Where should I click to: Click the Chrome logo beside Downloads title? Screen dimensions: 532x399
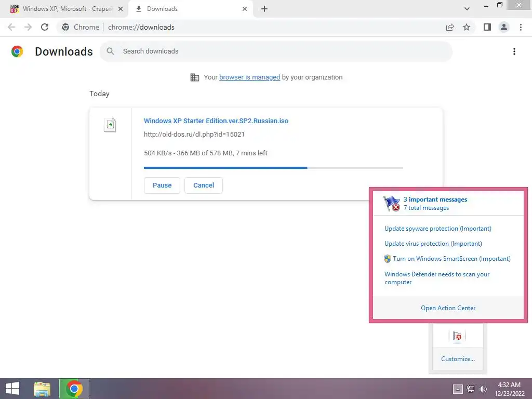tap(17, 51)
